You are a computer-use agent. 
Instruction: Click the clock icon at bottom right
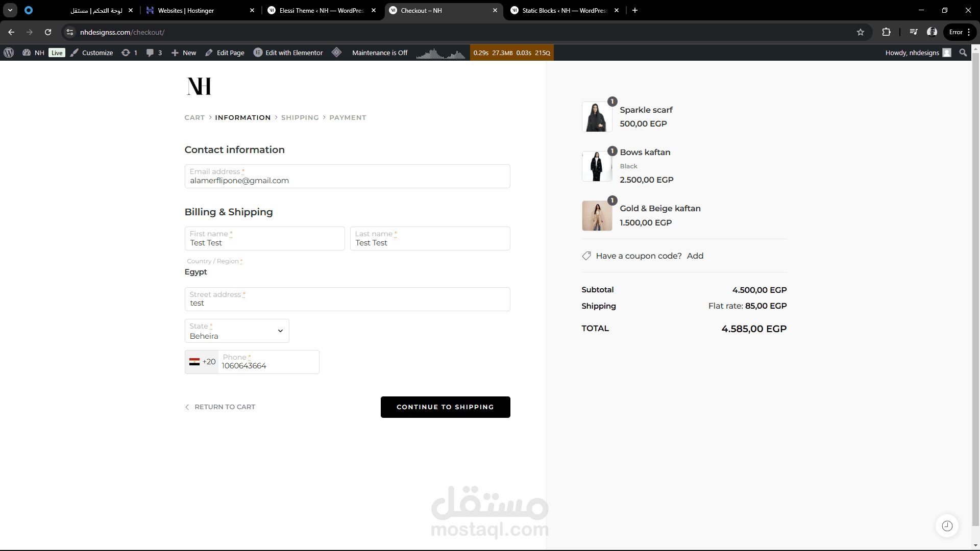tap(947, 526)
